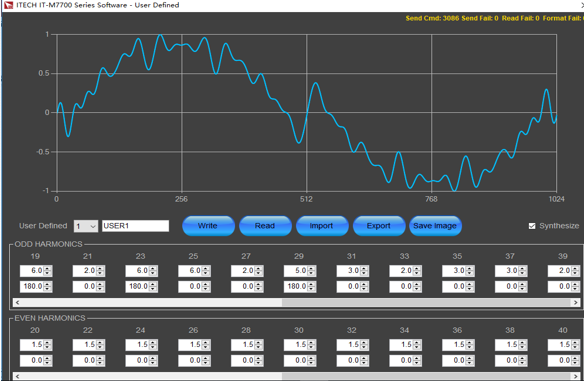This screenshot has width=584, height=381.
Task: Click harmonic 33 amplitude field
Action: click(x=401, y=271)
